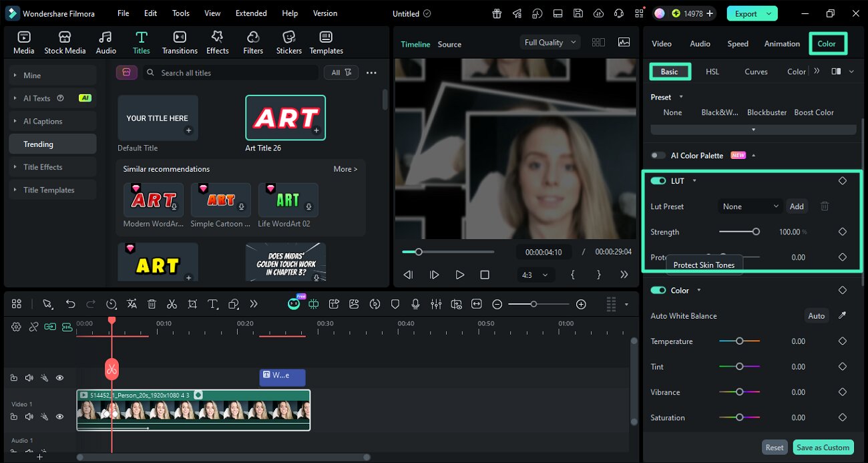The width and height of the screenshot is (868, 463).
Task: Click the Add LUT button
Action: 797,206
